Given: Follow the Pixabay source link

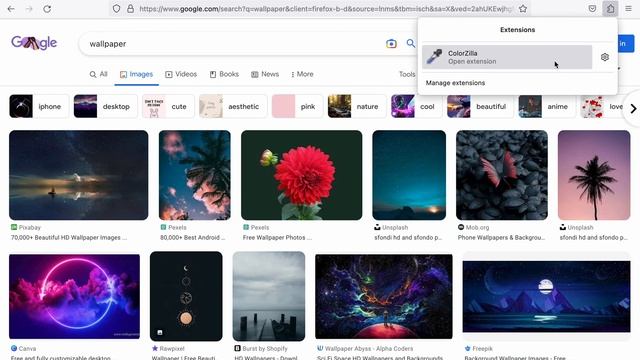Looking at the screenshot, I should coord(26,227).
